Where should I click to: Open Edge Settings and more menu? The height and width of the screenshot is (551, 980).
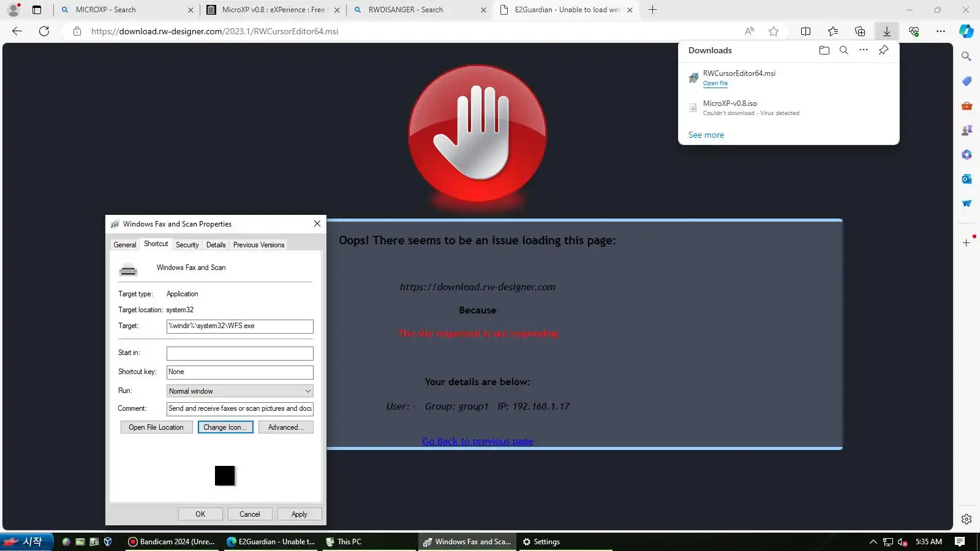pyautogui.click(x=941, y=31)
